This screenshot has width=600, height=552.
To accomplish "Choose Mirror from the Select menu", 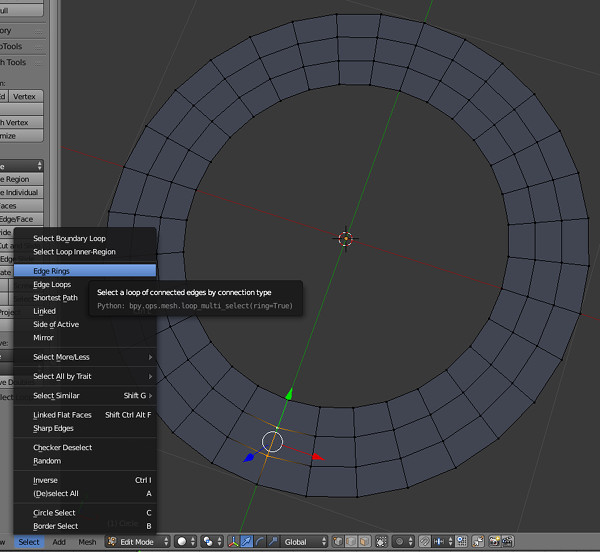I will [85, 337].
